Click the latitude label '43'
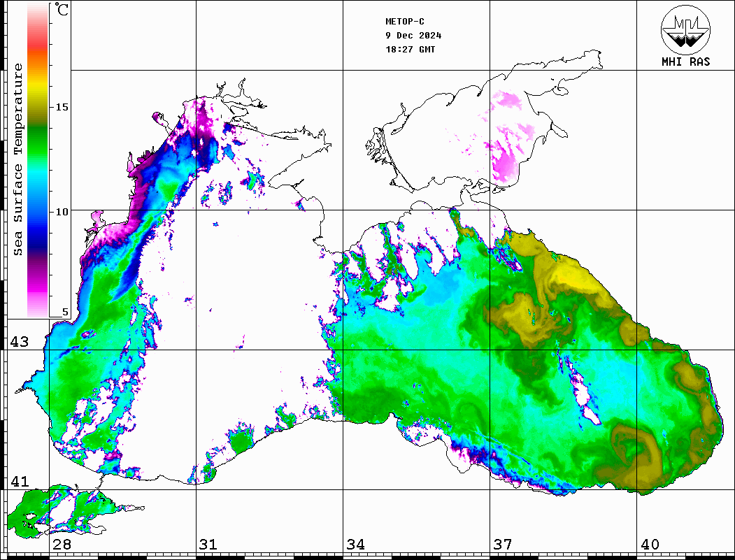This screenshot has width=735, height=560. [20, 342]
